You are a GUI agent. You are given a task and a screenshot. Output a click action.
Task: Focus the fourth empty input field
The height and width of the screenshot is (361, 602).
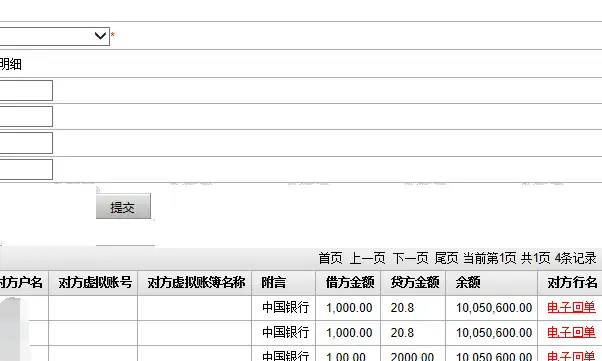click(x=26, y=169)
